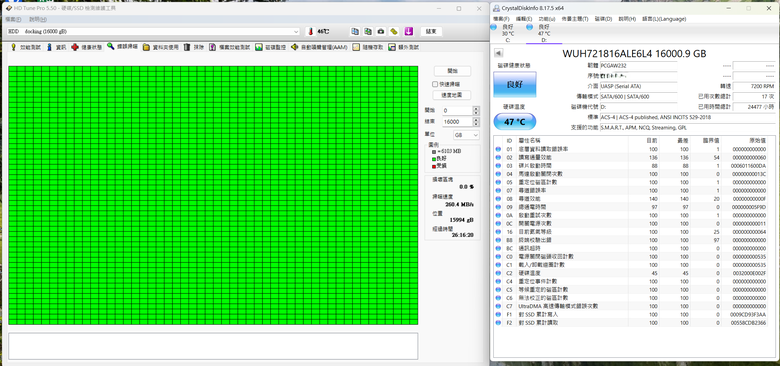Open the 語言(L)(Language) menu in CrystalDiskInfo
The image size is (780, 366).
(x=664, y=19)
